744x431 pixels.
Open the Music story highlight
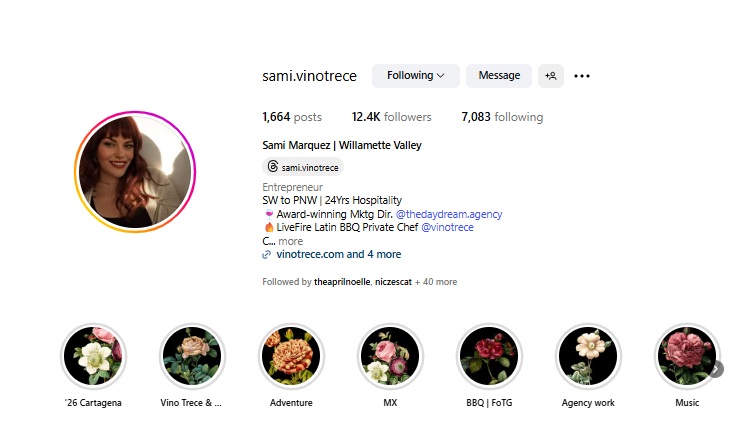pos(687,356)
